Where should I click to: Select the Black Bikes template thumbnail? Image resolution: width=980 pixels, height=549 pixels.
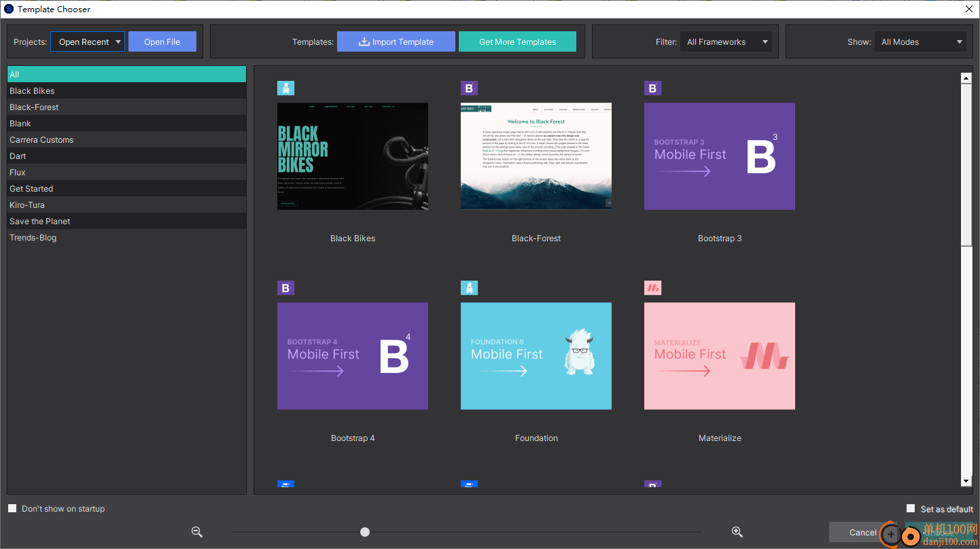[x=353, y=156]
